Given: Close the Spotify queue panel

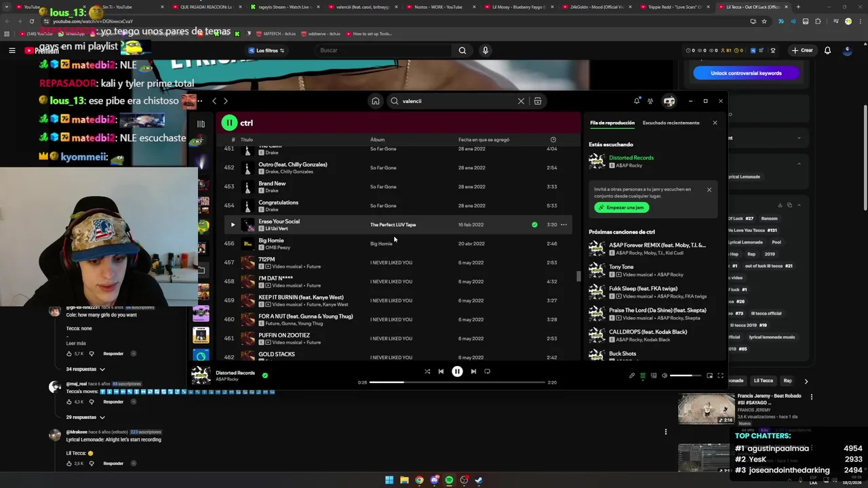Looking at the screenshot, I should (x=715, y=123).
